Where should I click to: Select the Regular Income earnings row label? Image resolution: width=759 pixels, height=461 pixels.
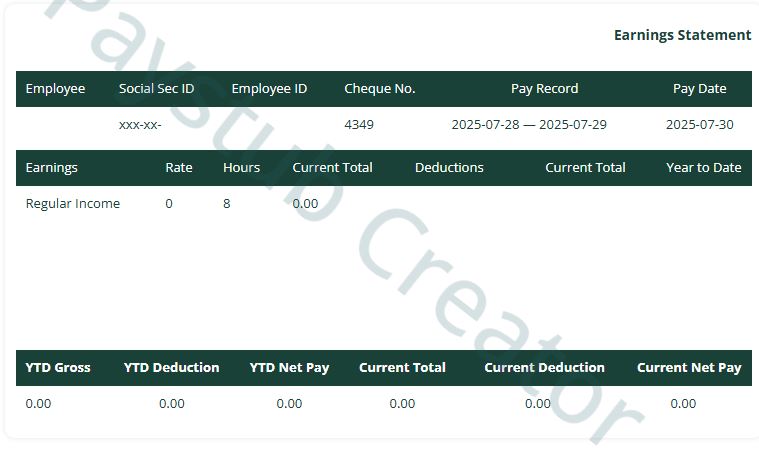72,203
